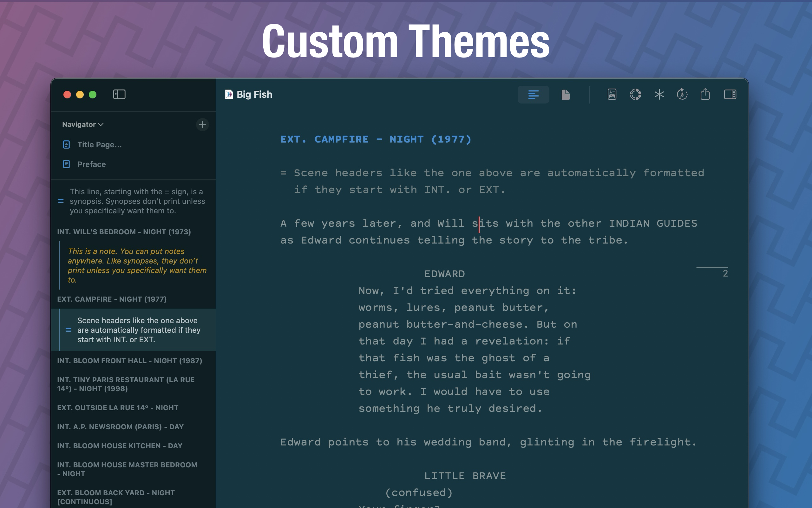Open the statistics pie icon
This screenshot has width=812, height=508.
click(x=636, y=94)
